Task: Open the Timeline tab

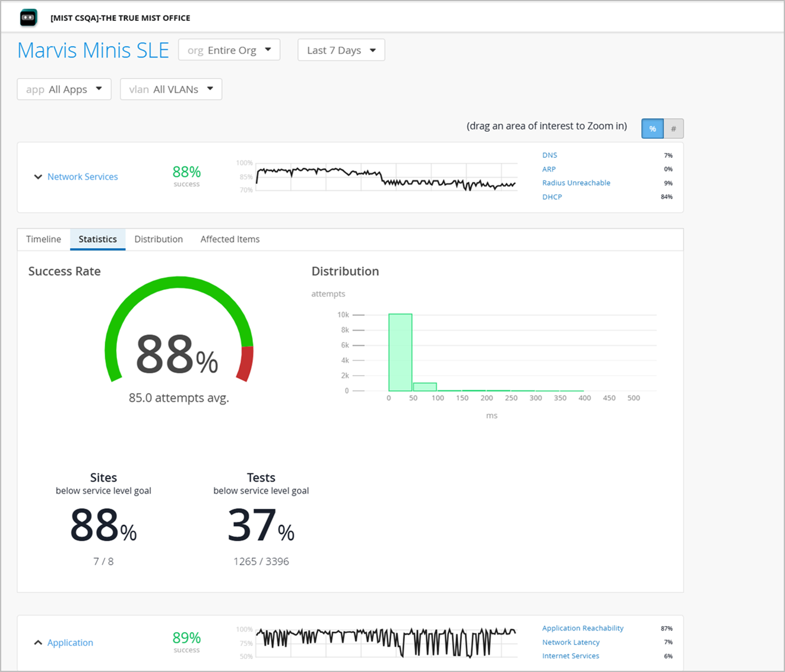Action: pos(43,239)
